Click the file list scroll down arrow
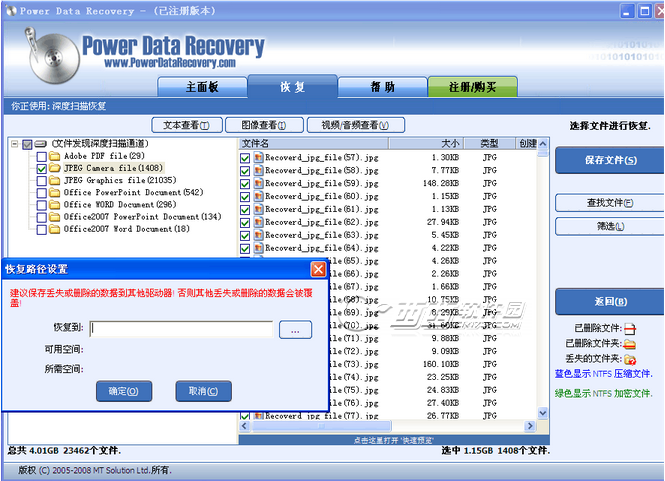This screenshot has width=665, height=481. point(543,412)
